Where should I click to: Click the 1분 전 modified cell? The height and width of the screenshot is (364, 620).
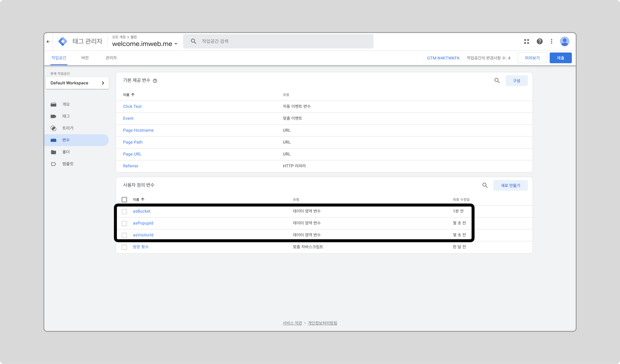point(458,211)
